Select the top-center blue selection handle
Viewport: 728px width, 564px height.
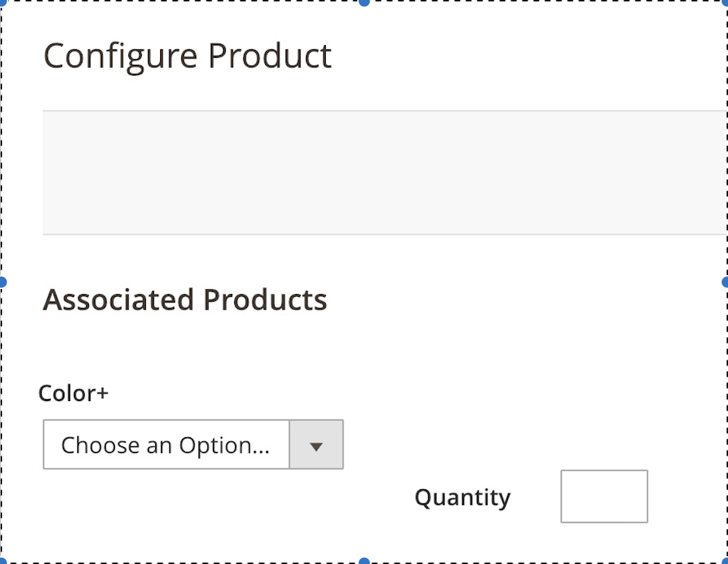[364, 4]
